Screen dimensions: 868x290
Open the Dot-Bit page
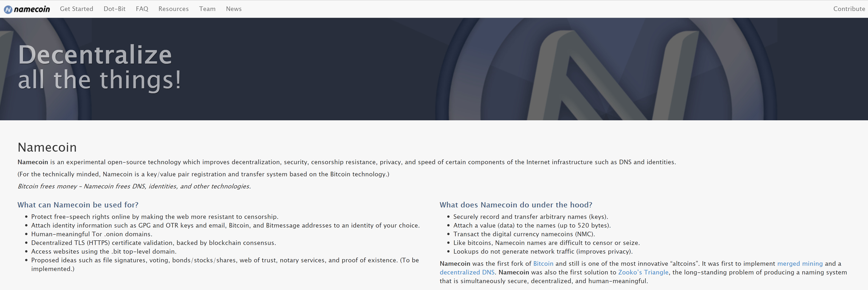tap(114, 9)
